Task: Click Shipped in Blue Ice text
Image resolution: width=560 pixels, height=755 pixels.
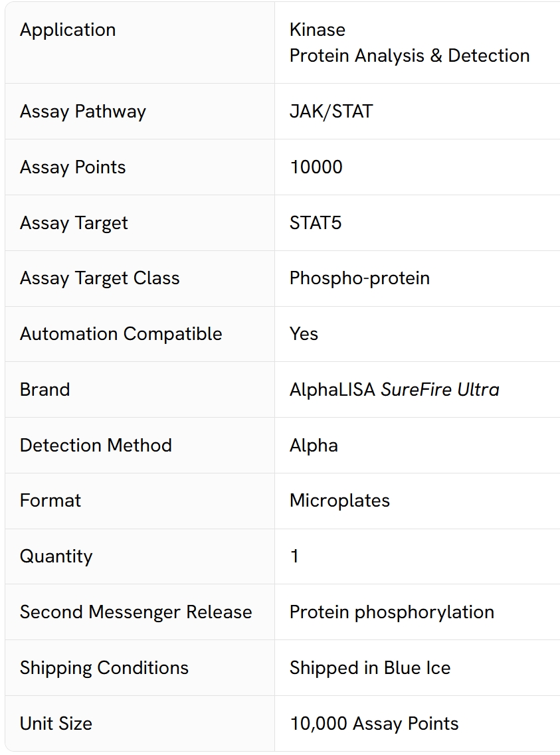Action: tap(370, 668)
